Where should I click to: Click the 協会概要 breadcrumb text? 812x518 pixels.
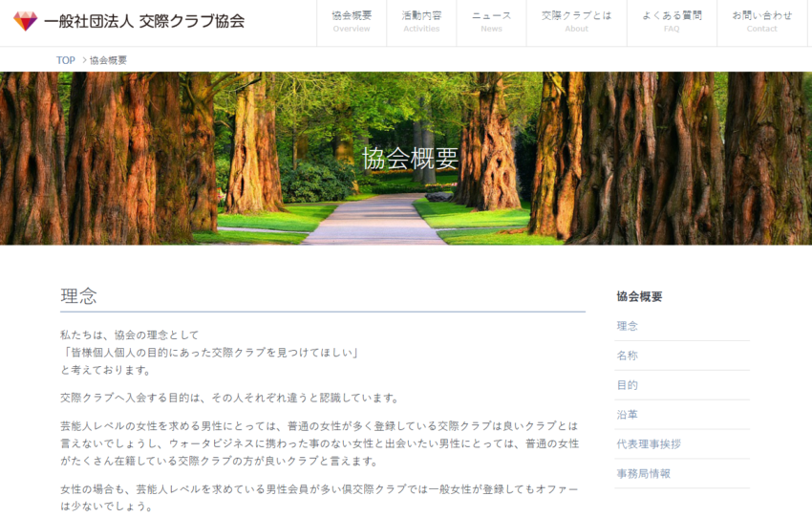[x=108, y=60]
